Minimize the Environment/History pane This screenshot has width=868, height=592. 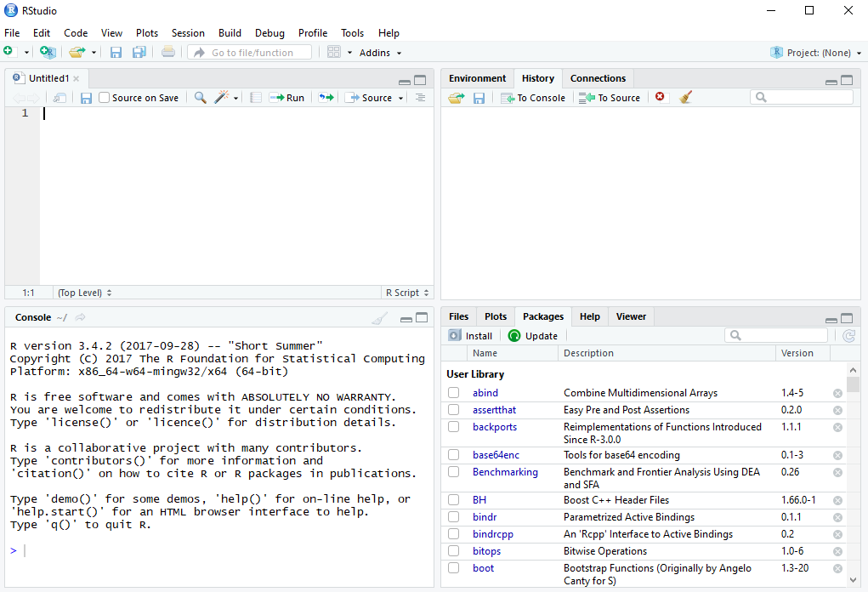[x=831, y=82]
